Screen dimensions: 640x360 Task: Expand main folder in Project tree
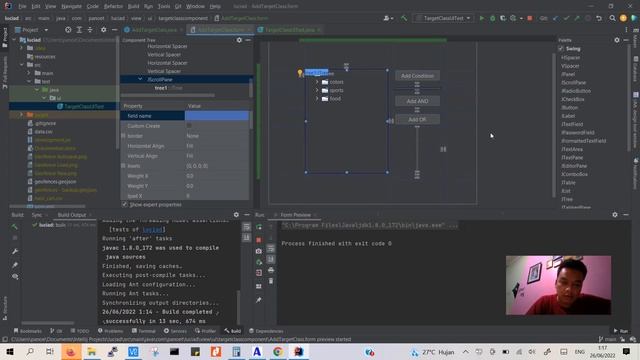click(29, 73)
